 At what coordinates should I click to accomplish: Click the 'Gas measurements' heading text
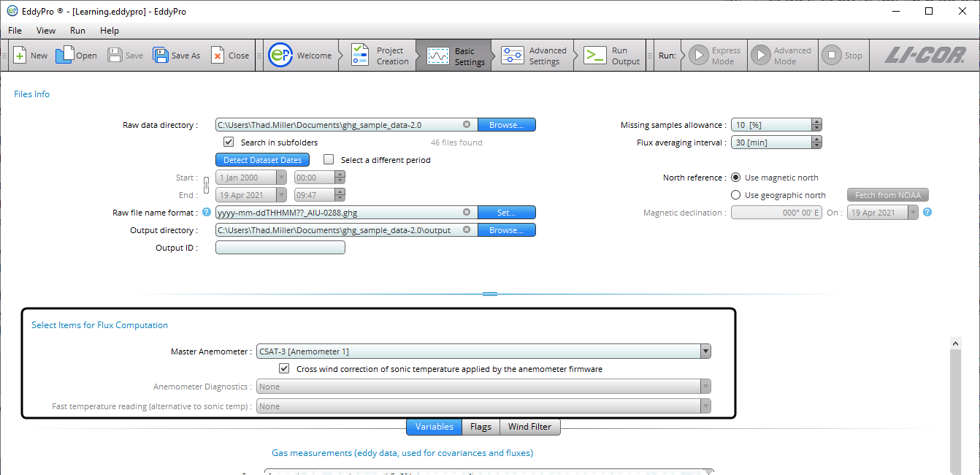point(402,453)
